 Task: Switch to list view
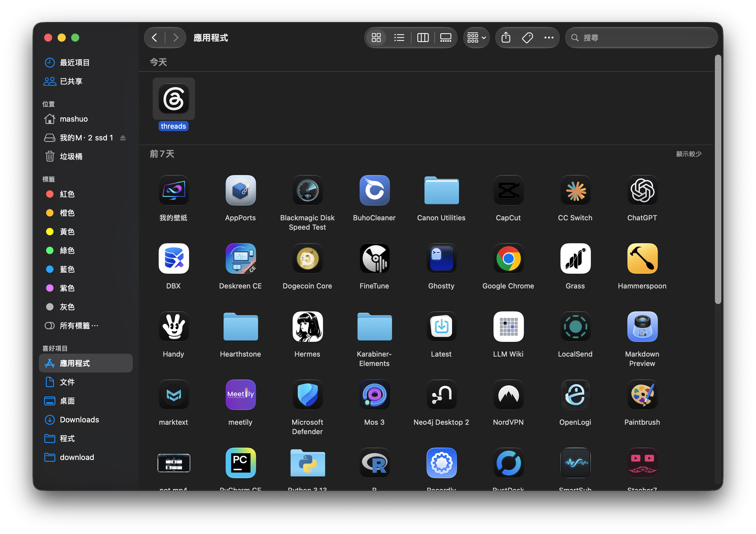click(x=399, y=38)
